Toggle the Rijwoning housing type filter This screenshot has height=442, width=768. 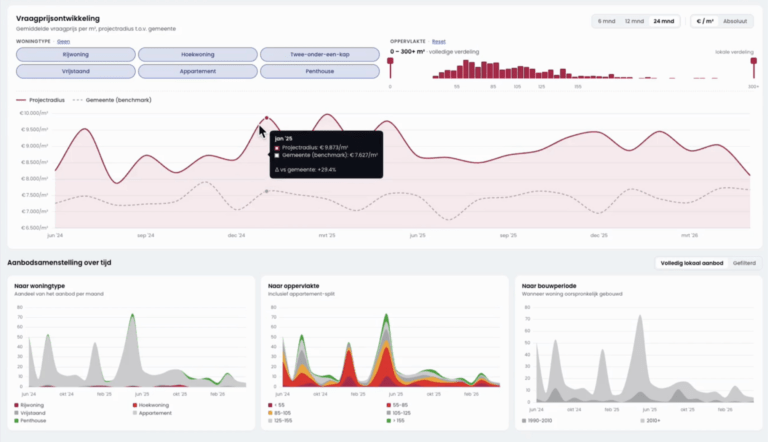click(76, 54)
